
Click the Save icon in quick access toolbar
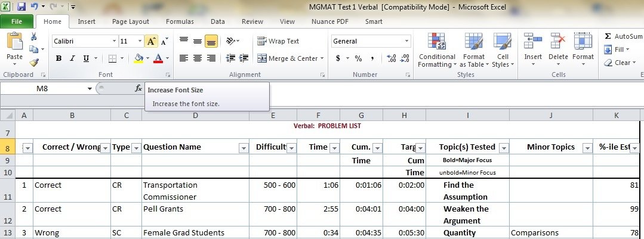pos(21,7)
